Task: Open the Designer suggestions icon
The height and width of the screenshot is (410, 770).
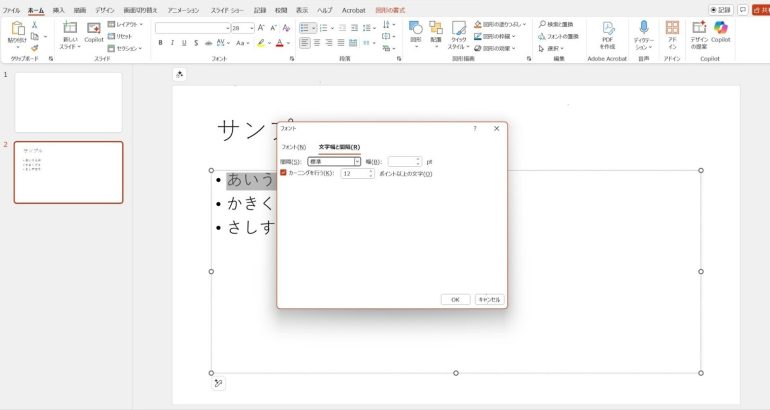Action: 698,27
